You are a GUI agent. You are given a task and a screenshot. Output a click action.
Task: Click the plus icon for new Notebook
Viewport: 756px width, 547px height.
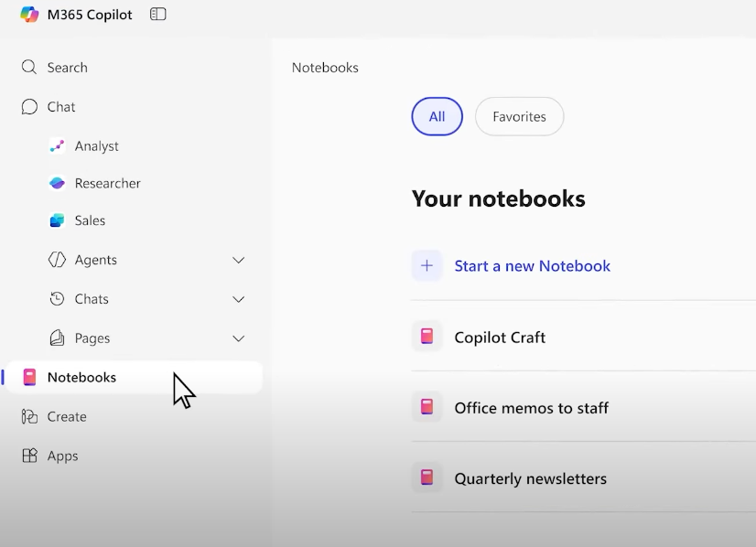point(427,265)
